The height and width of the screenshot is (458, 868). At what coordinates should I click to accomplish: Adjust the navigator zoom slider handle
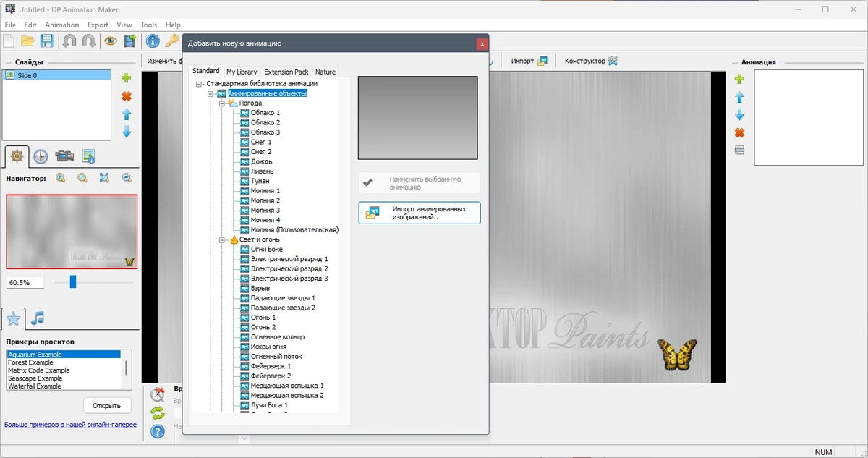73,281
